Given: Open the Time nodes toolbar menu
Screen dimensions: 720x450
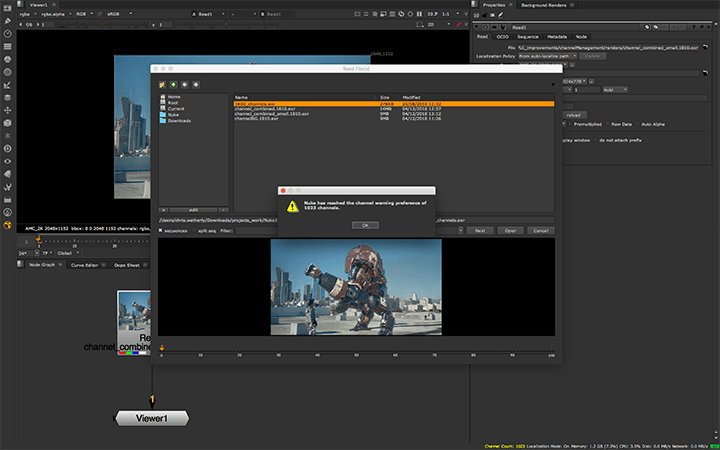Looking at the screenshot, I should point(7,34).
